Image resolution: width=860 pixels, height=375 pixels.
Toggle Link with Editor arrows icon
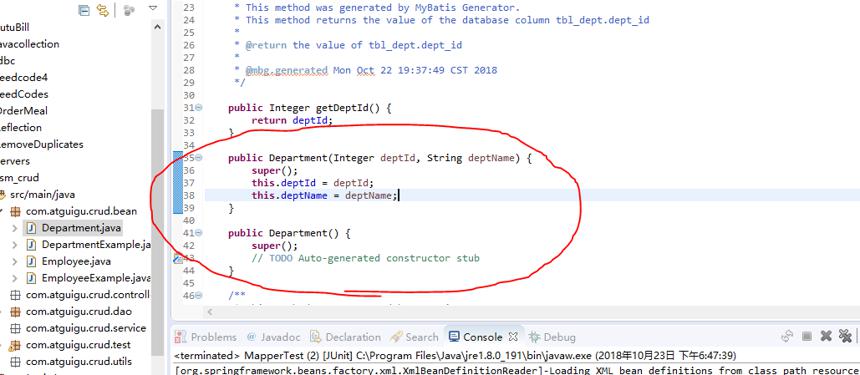pyautogui.click(x=103, y=10)
